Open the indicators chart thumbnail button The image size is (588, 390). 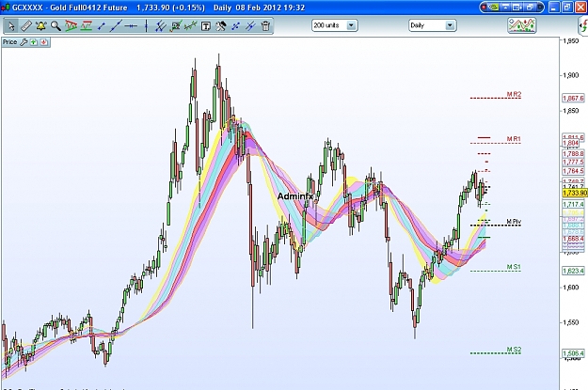click(521, 25)
